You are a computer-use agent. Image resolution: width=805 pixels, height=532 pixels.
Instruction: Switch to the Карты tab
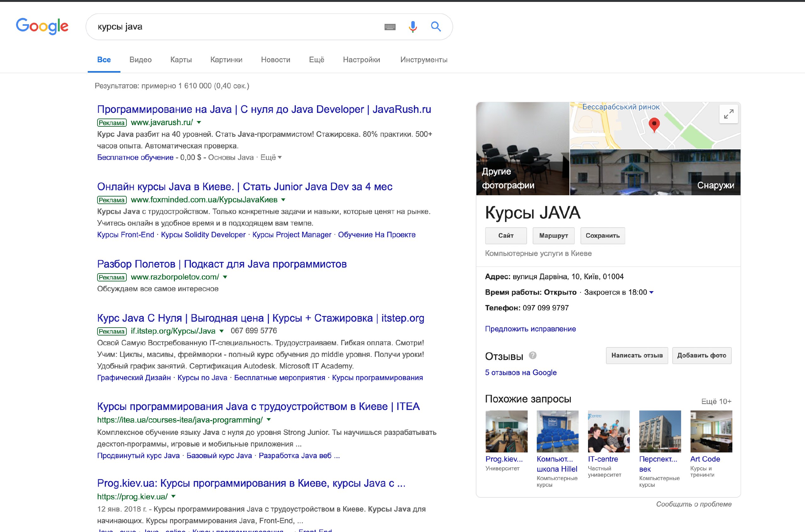tap(181, 60)
